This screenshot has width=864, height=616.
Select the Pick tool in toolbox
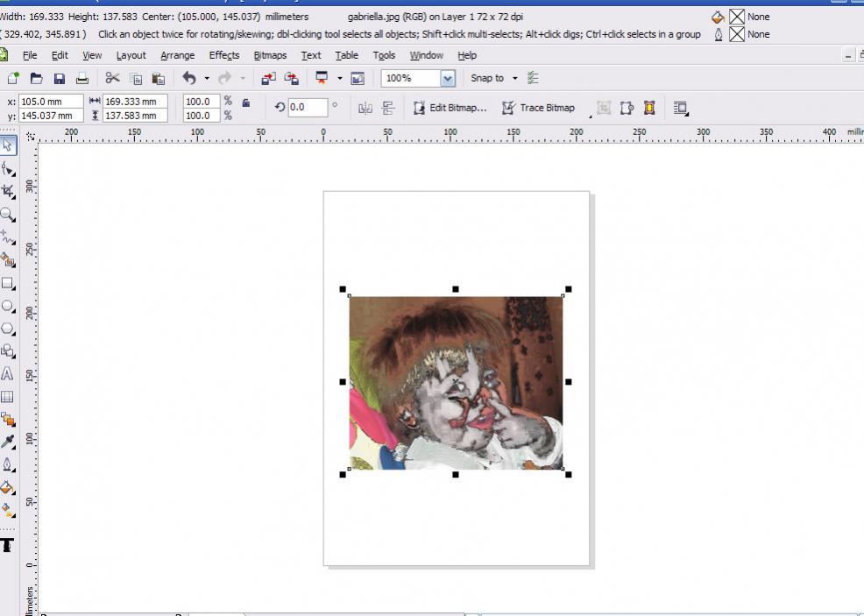coord(8,145)
